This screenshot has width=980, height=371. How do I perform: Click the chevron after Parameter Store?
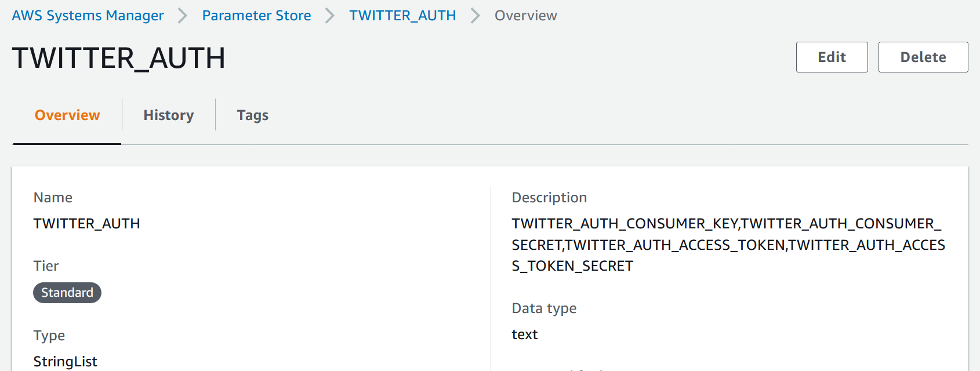pos(330,16)
